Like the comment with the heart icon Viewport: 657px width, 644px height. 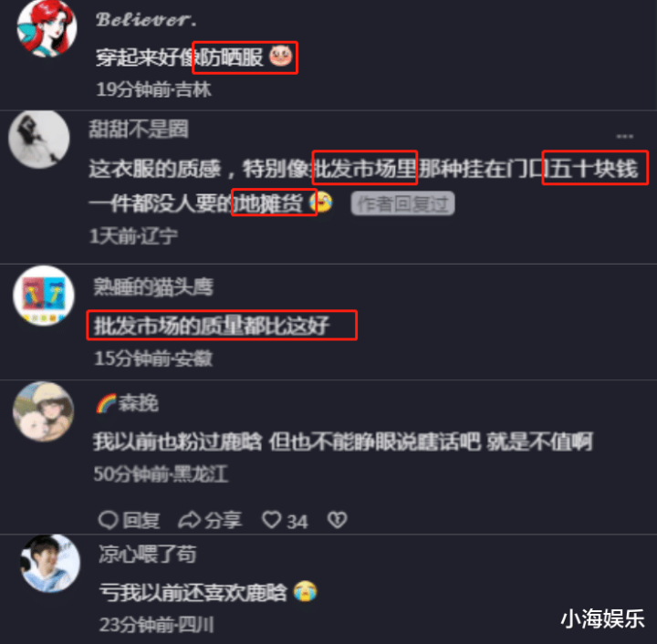click(x=272, y=520)
